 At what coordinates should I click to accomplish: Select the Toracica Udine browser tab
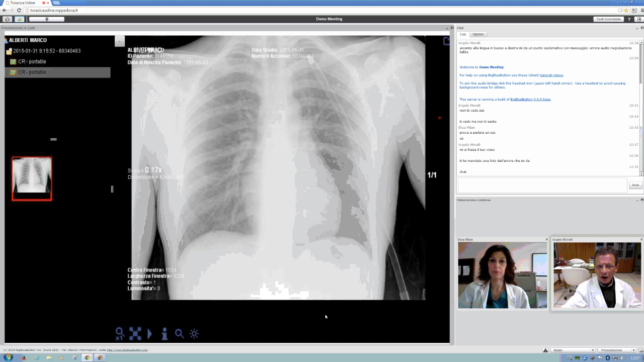[26, 3]
